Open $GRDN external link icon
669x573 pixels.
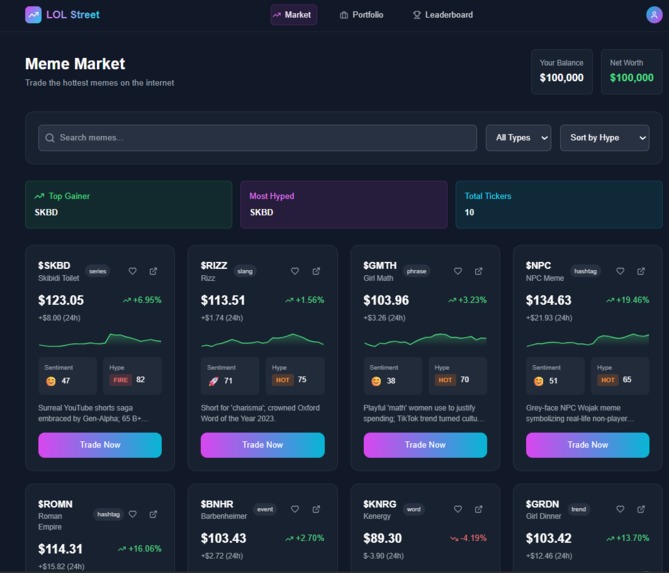pyautogui.click(x=641, y=509)
